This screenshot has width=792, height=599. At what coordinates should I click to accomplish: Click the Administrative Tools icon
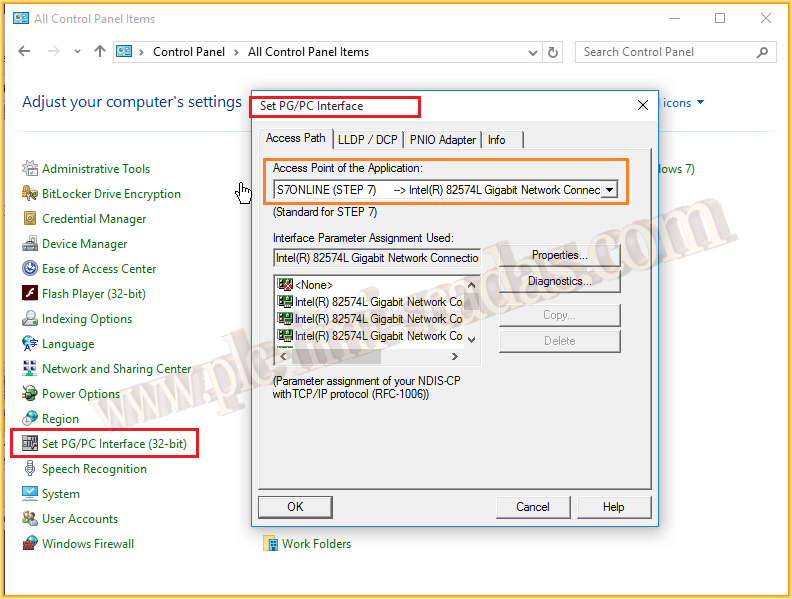coord(30,169)
